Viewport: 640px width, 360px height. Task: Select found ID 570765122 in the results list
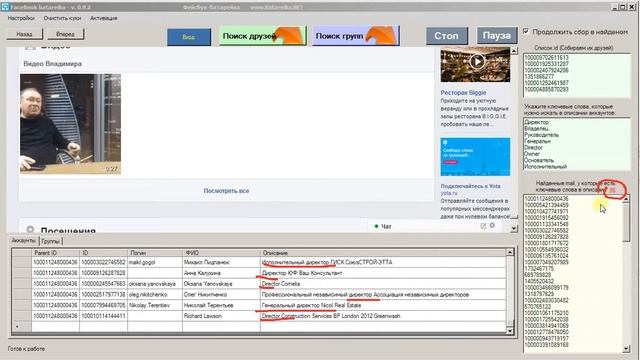click(538, 307)
